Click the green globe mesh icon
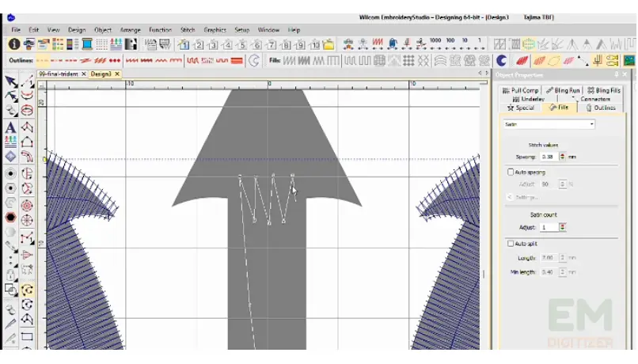This screenshot has height=364, width=638. pos(529,44)
